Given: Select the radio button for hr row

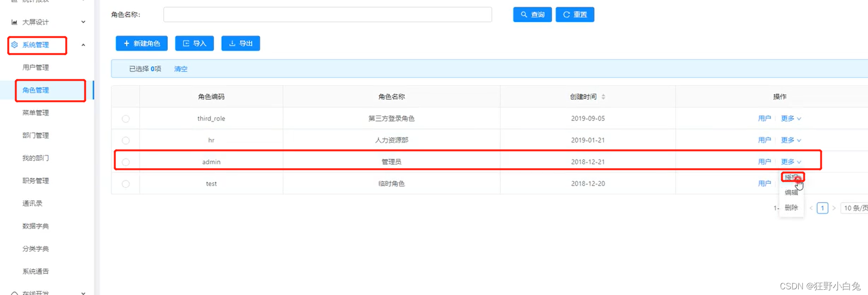Looking at the screenshot, I should coord(126,141).
